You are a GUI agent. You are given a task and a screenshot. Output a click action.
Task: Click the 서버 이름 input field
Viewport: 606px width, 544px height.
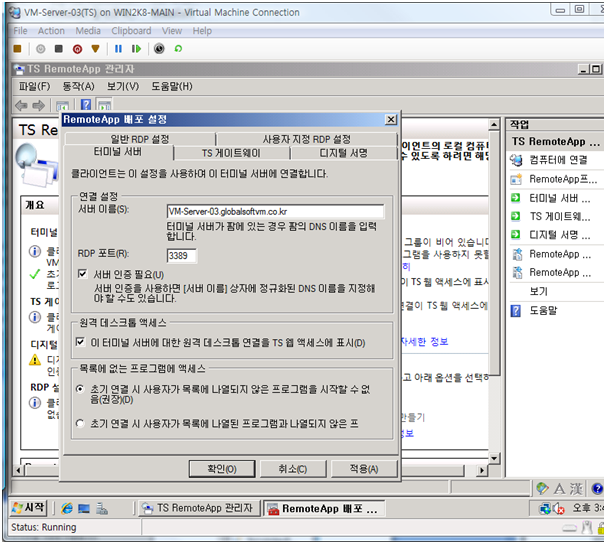275,211
